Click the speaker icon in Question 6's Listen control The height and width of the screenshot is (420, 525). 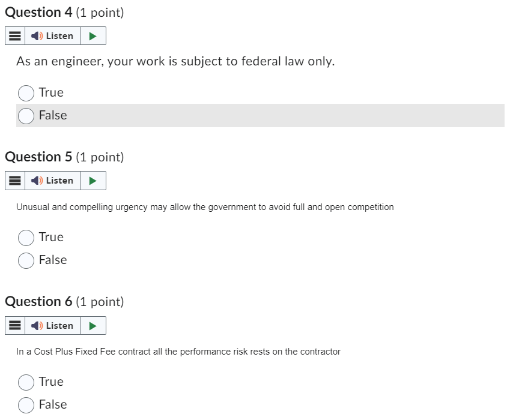(36, 325)
